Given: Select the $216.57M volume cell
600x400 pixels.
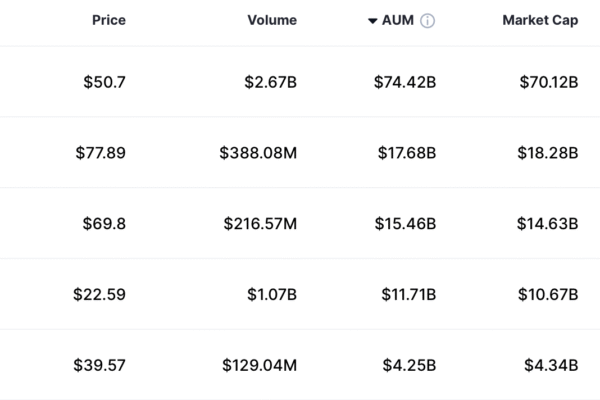Looking at the screenshot, I should 260,223.
